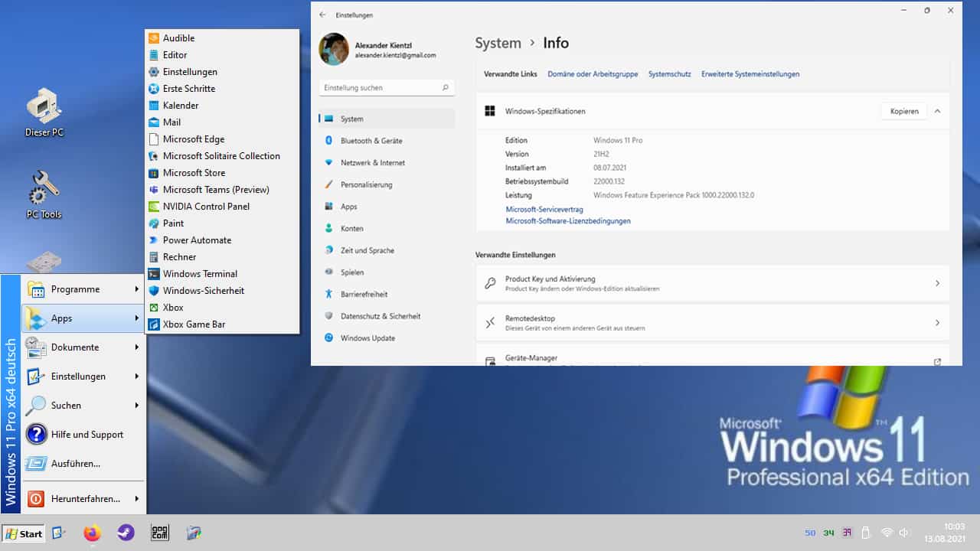Screen dimensions: 980x551
Task: Click the search magnifier in Einstellung suchen box
Action: 446,88
